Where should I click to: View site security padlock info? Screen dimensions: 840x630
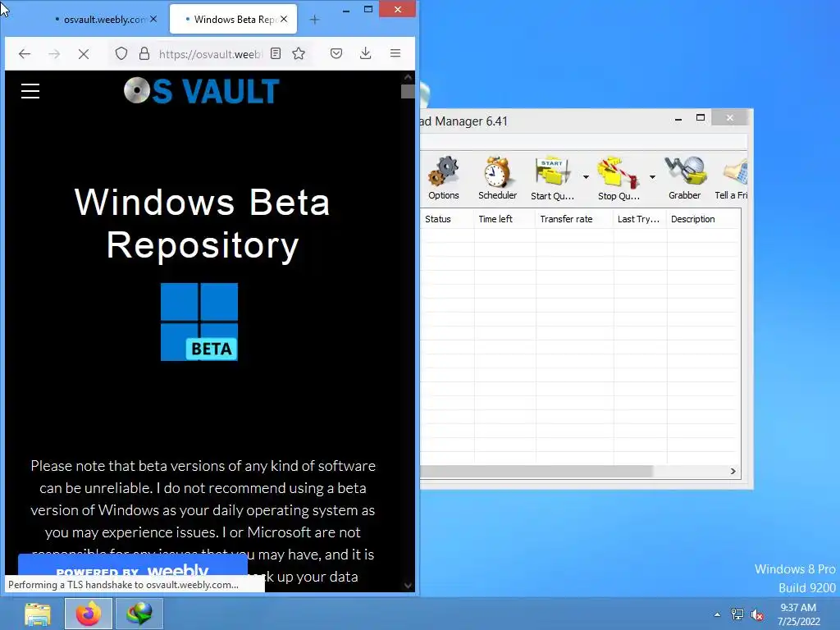(144, 53)
